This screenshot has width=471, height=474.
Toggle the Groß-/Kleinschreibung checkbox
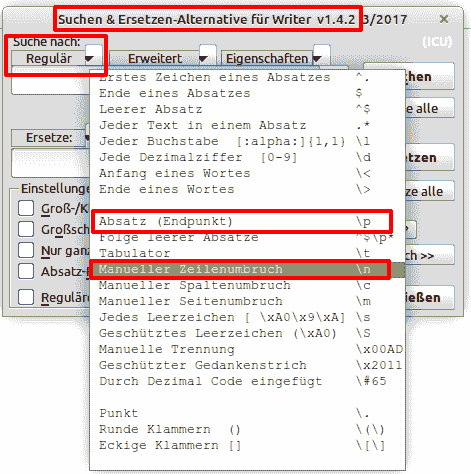[x=26, y=208]
